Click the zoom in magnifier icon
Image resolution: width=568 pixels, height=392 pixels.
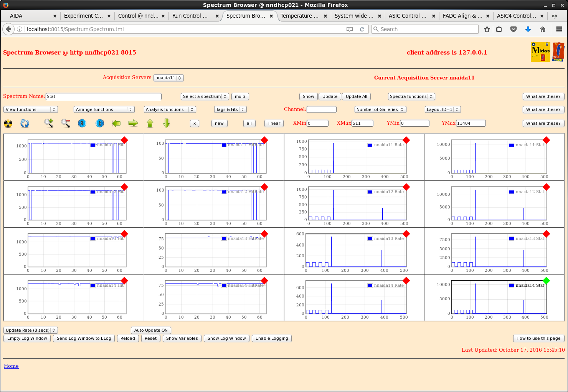point(49,123)
